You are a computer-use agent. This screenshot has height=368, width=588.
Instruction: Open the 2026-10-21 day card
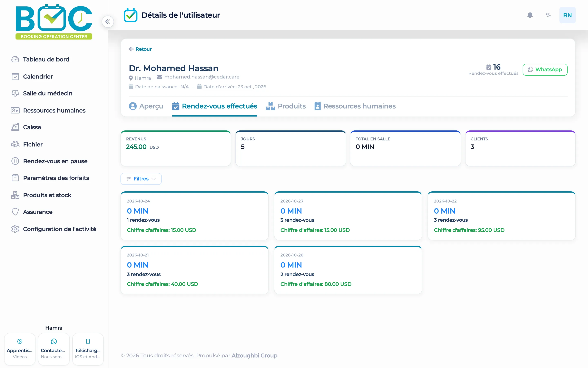(x=194, y=270)
